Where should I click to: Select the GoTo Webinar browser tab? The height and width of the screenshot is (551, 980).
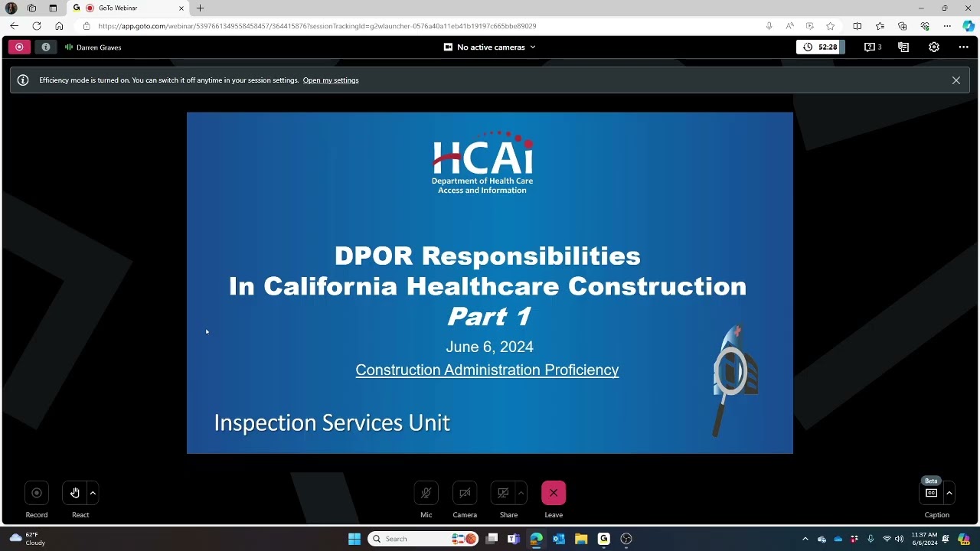129,8
